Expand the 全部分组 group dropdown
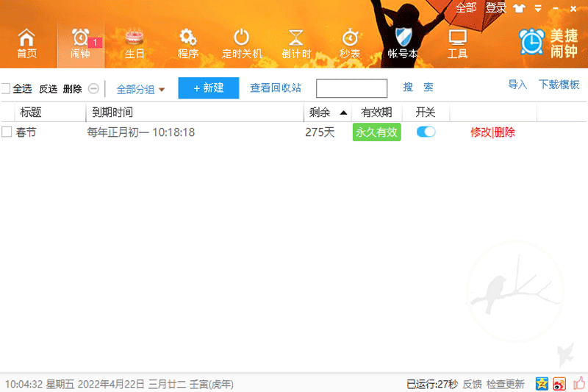Image resolution: width=588 pixels, height=392 pixels. (x=140, y=89)
